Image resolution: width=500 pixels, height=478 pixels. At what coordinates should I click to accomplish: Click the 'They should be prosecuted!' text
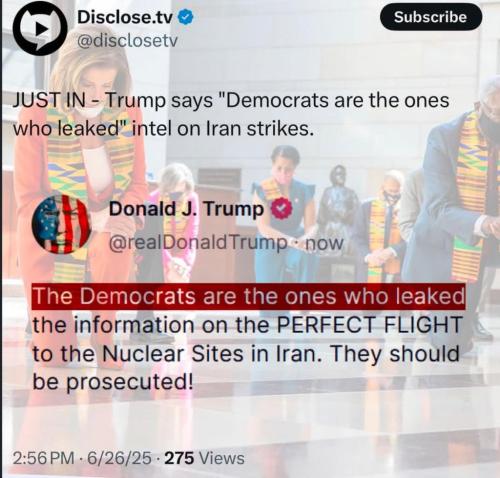point(246,368)
